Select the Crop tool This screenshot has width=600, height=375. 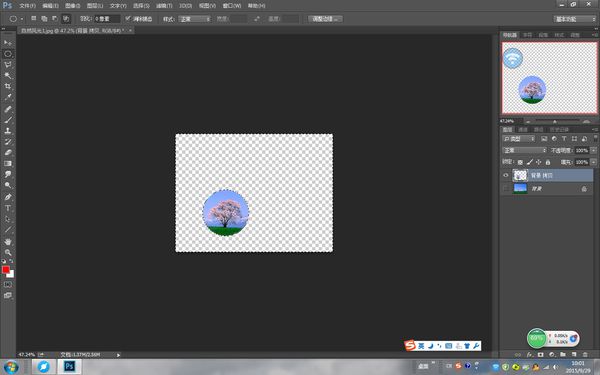tap(8, 86)
